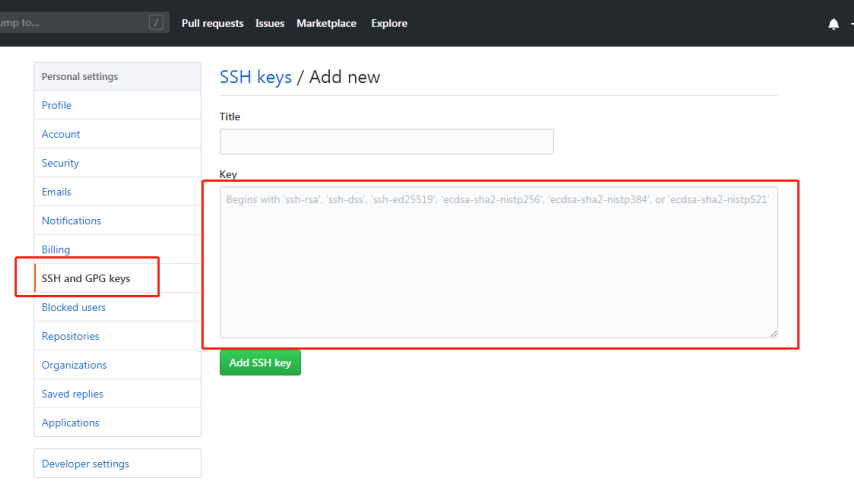Click the Key textarea resize handle
This screenshot has height=492, width=854.
tap(773, 333)
